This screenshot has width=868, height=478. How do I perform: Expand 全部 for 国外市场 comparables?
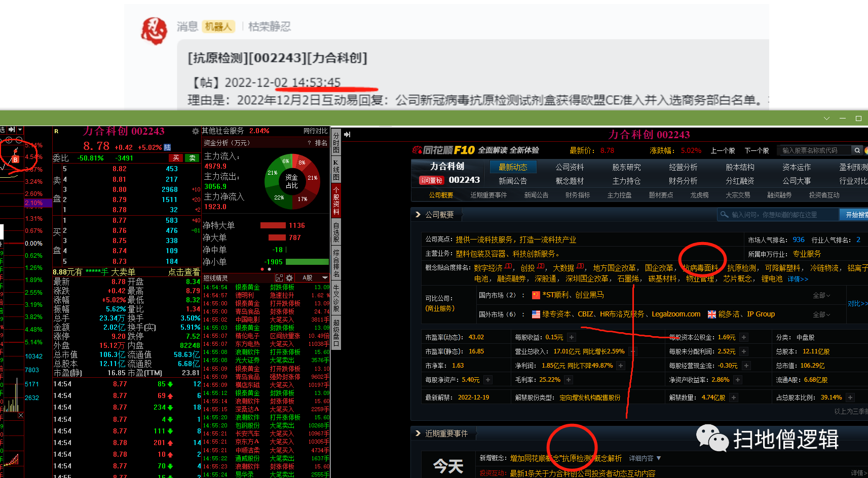coord(821,314)
